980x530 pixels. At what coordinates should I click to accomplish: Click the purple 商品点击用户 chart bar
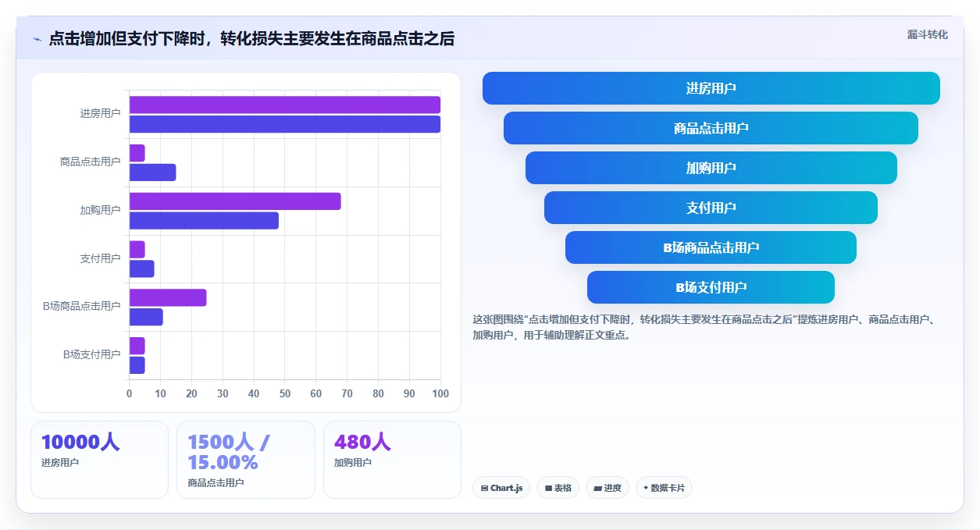pos(137,153)
